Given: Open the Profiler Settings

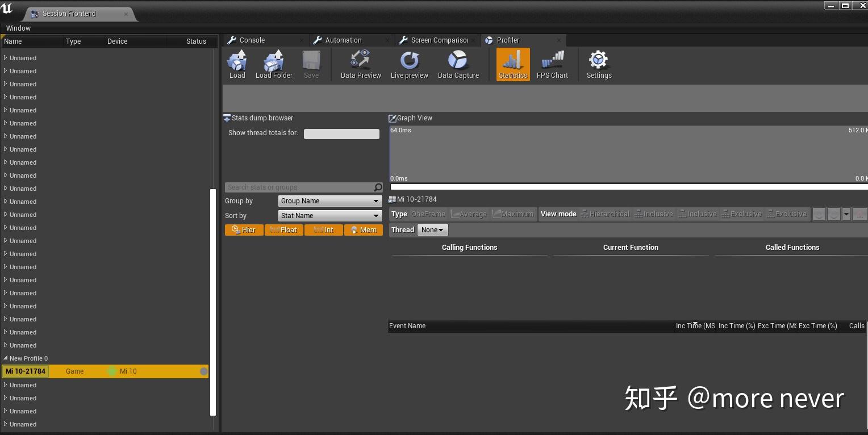Looking at the screenshot, I should point(598,64).
